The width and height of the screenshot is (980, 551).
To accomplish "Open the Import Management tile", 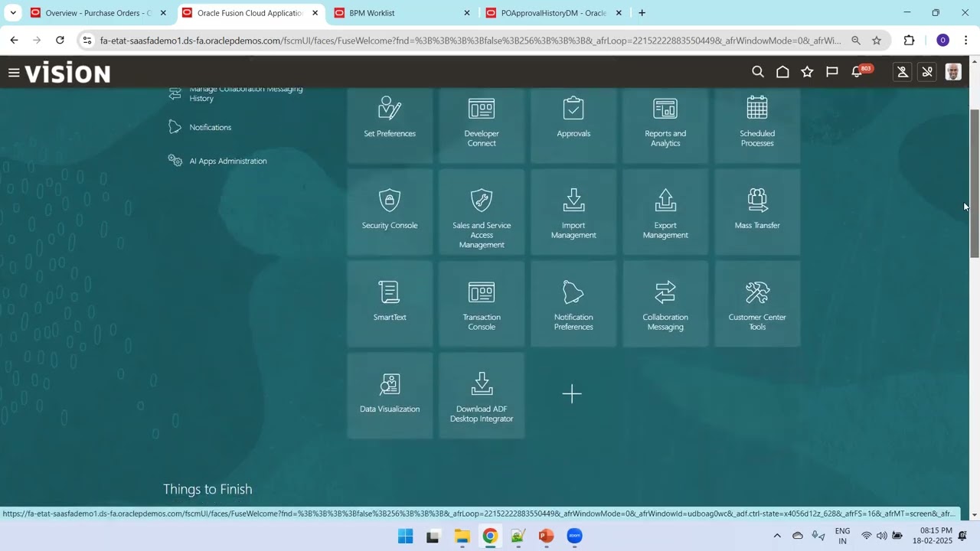I will point(573,212).
